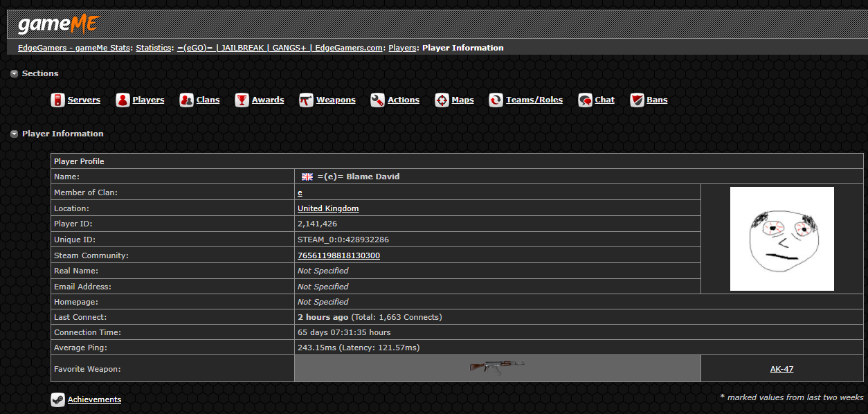Click the AK-47 weapon image

coord(497,366)
